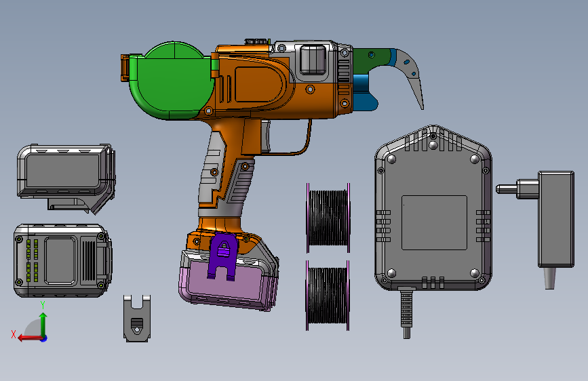Click the red X axis of the triad
588x381 pixels.
30,338
